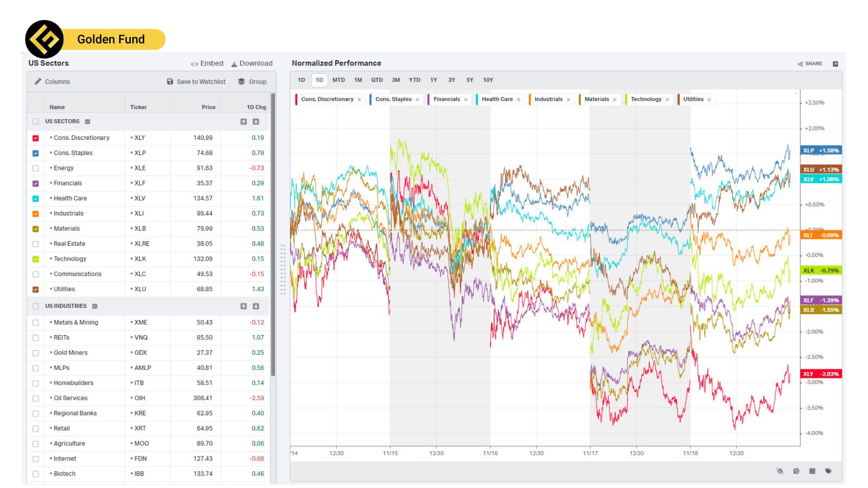Check the Gold Miners checkbox

36,353
